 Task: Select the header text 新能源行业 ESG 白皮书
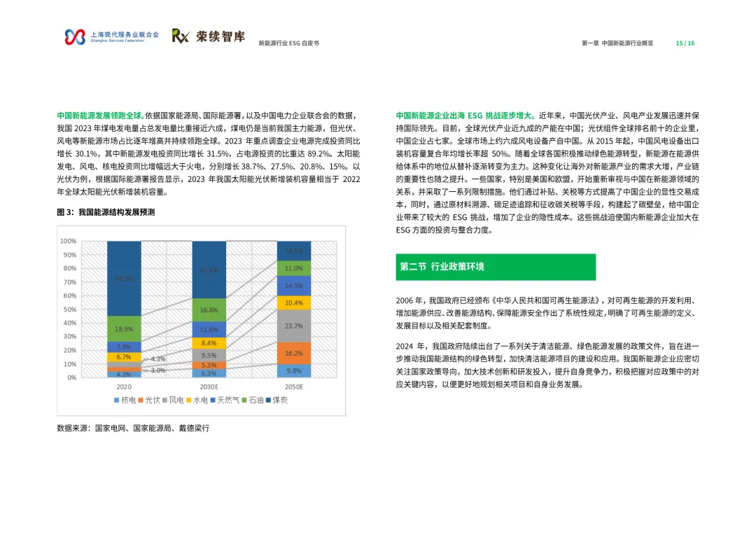289,43
